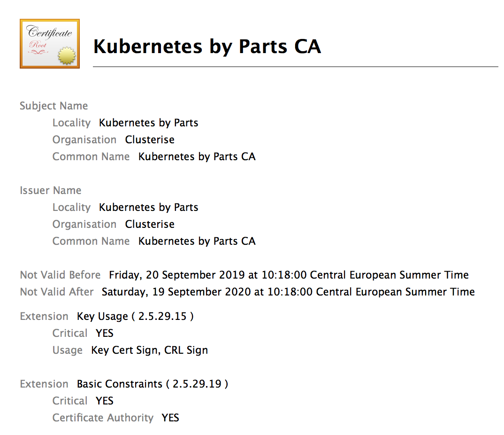Image resolution: width=504 pixels, height=435 pixels.
Task: Select the Key Usage ( 2.5.29.15 ) extension
Action: [135, 316]
